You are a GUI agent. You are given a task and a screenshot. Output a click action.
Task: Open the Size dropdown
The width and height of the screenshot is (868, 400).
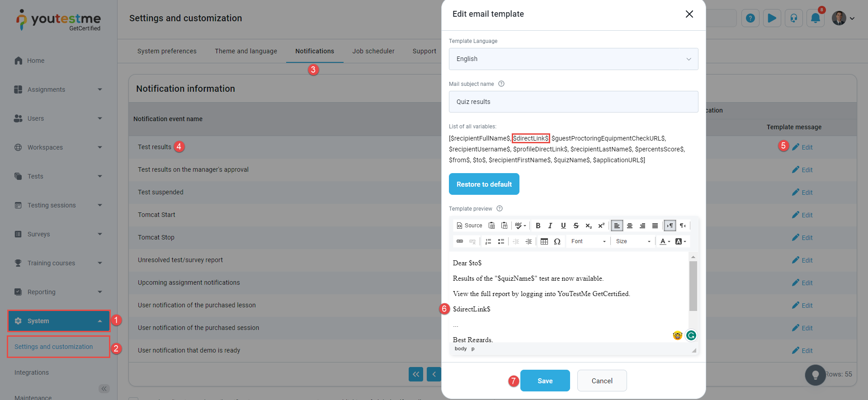633,241
